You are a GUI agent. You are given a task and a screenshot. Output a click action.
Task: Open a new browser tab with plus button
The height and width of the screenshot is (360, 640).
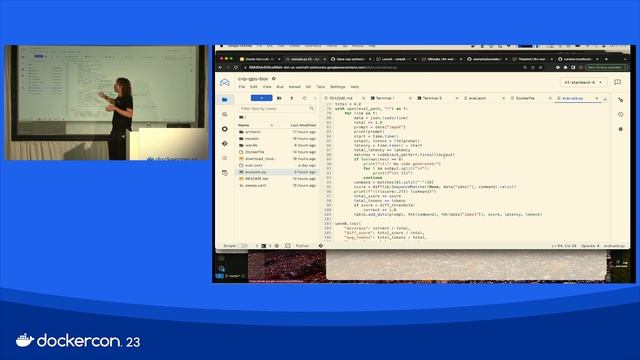(x=606, y=59)
